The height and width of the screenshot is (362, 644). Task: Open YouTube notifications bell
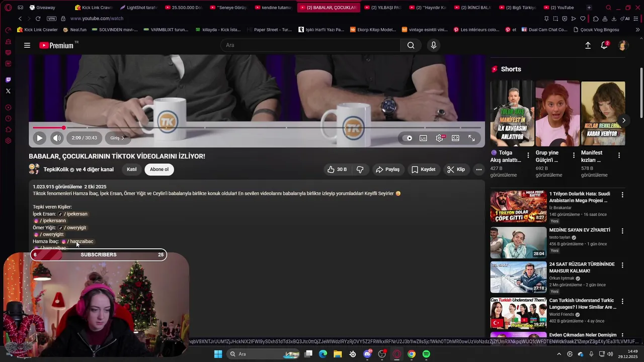[605, 45]
